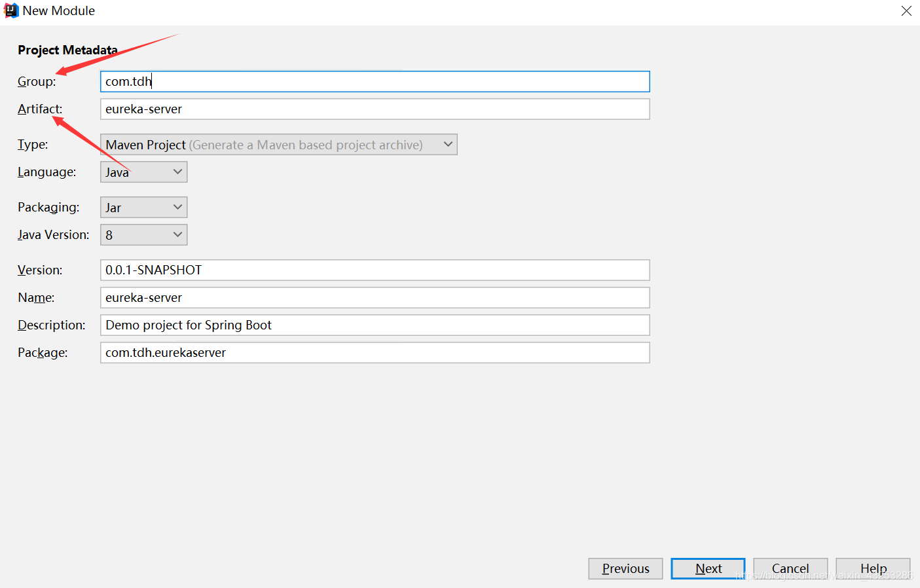Close the New Module dialog

click(906, 11)
